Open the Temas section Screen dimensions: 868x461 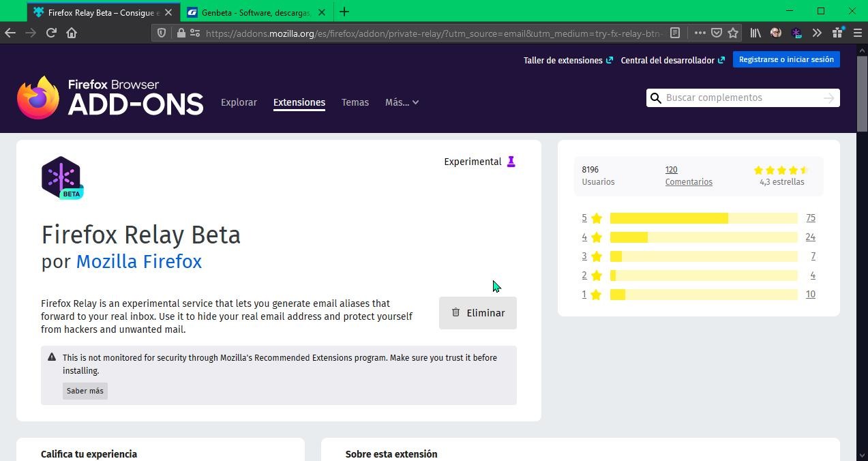[x=355, y=102]
